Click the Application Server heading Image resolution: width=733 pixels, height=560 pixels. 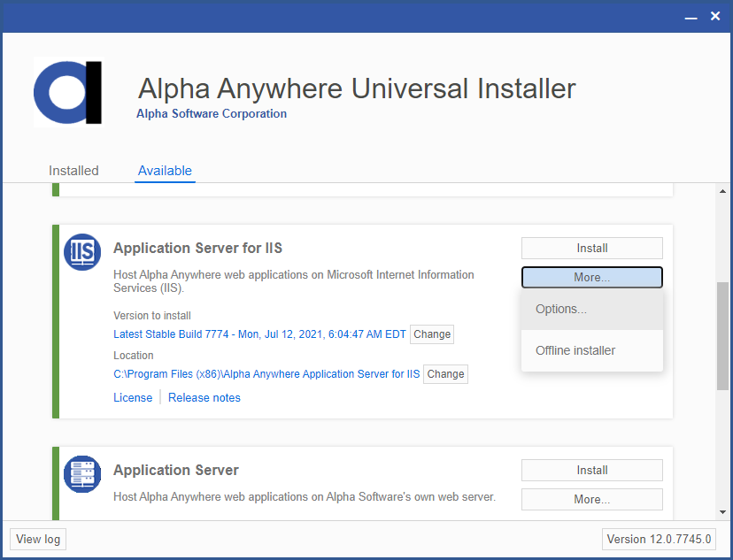(x=176, y=470)
